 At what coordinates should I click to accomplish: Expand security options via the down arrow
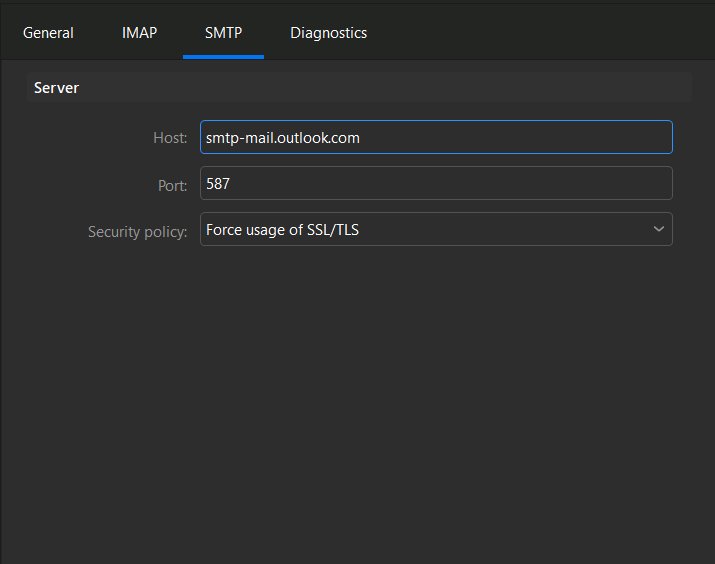[658, 229]
